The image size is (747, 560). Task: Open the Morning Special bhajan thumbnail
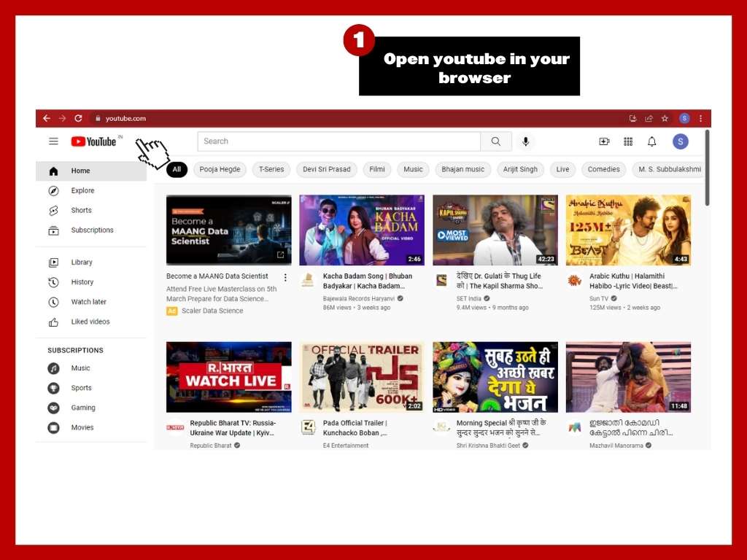[x=495, y=377]
